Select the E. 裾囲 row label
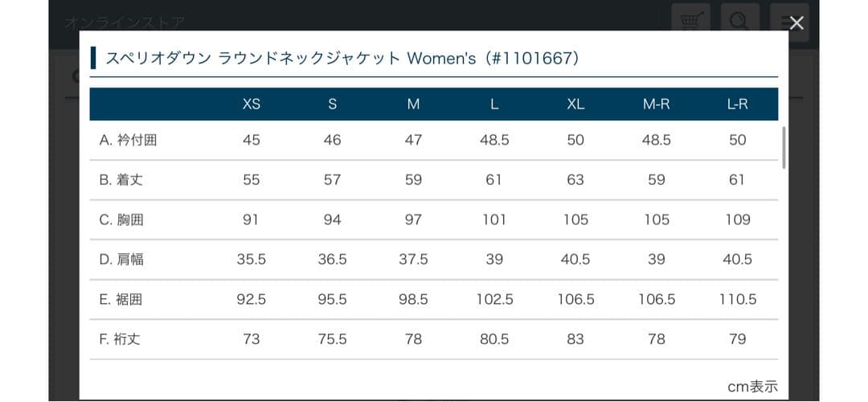 [x=121, y=300]
